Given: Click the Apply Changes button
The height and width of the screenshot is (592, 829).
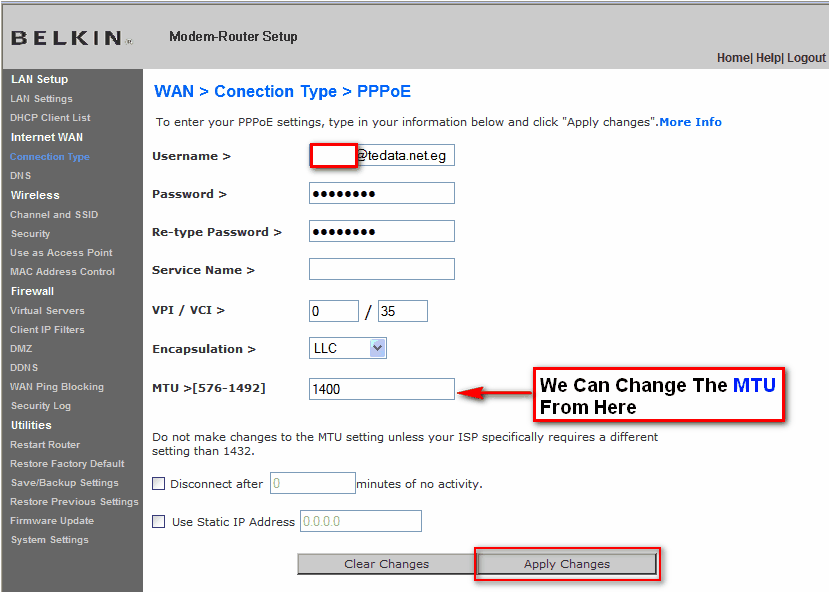Looking at the screenshot, I should (567, 564).
